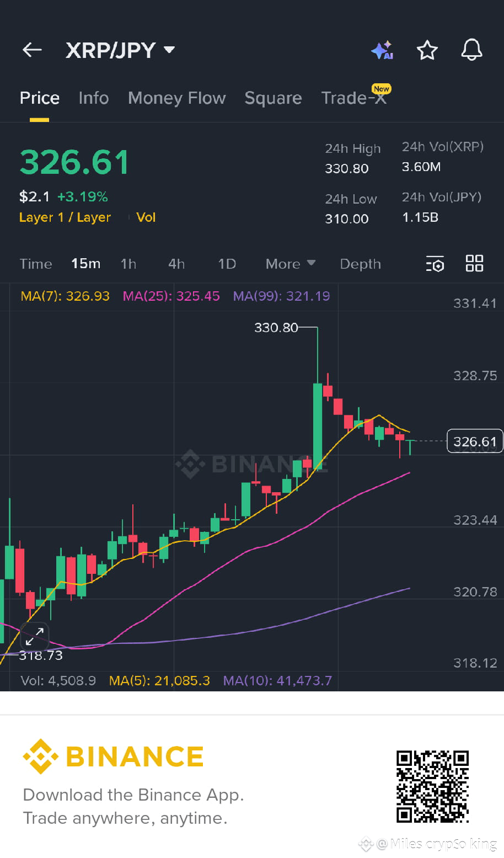Image resolution: width=504 pixels, height=858 pixels.
Task: Tap the MA(99): 321.19 indicator label
Action: click(281, 296)
